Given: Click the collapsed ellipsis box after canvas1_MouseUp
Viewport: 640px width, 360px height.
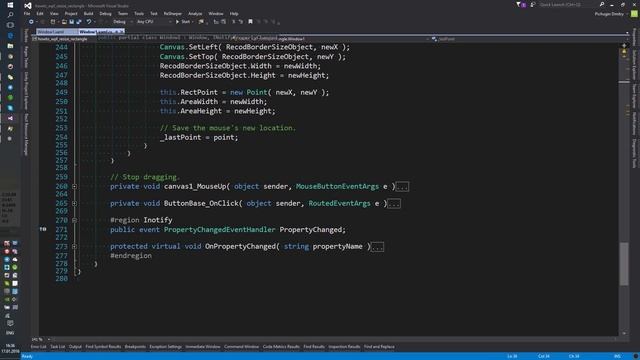Looking at the screenshot, I should (402, 187).
